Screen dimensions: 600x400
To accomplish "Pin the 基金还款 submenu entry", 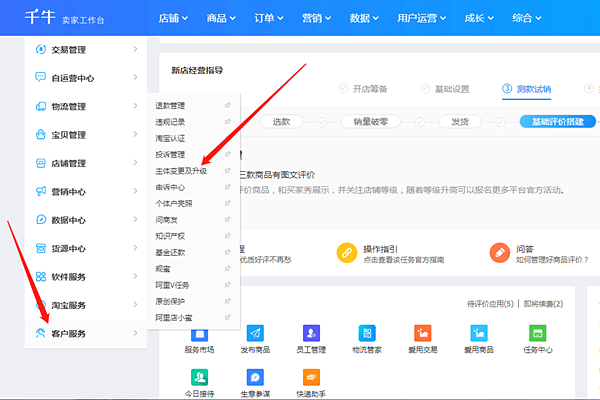I will 228,252.
